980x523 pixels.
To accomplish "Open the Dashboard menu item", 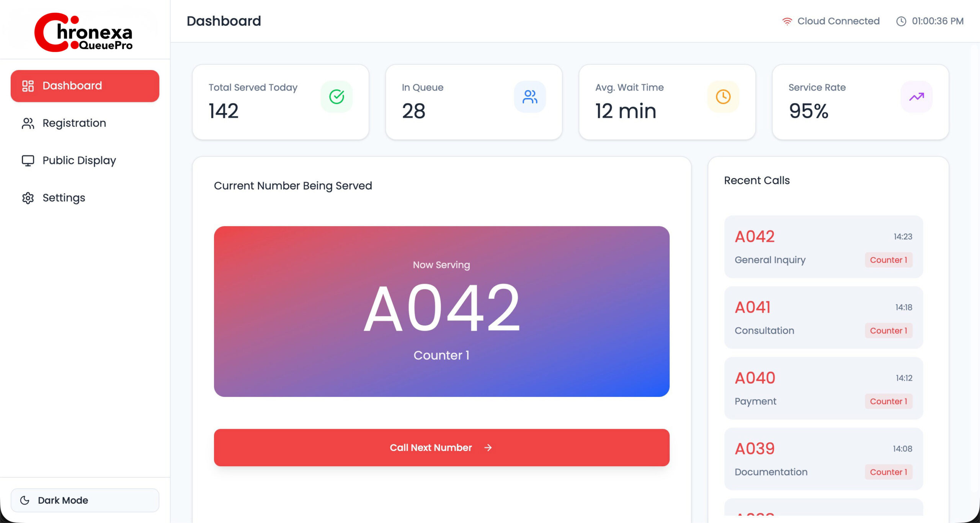I will tap(85, 86).
